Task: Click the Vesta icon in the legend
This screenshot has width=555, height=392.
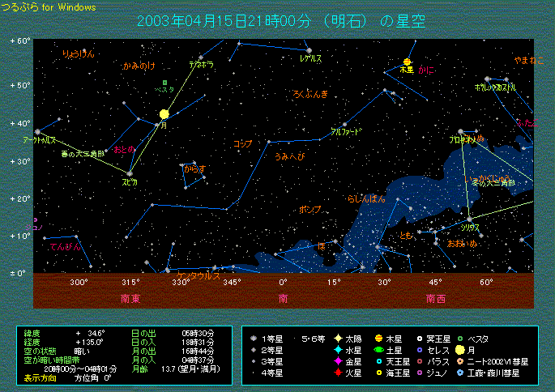Action: tap(459, 339)
